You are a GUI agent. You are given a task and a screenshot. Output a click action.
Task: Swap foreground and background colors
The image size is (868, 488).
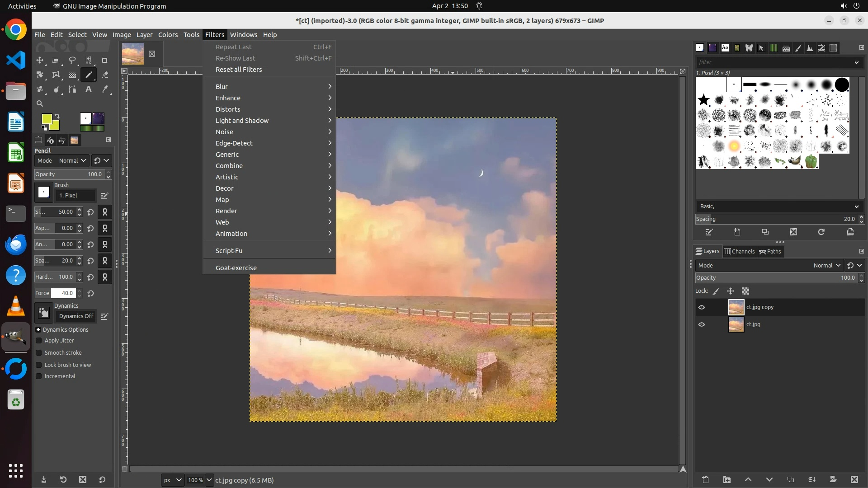coord(57,116)
